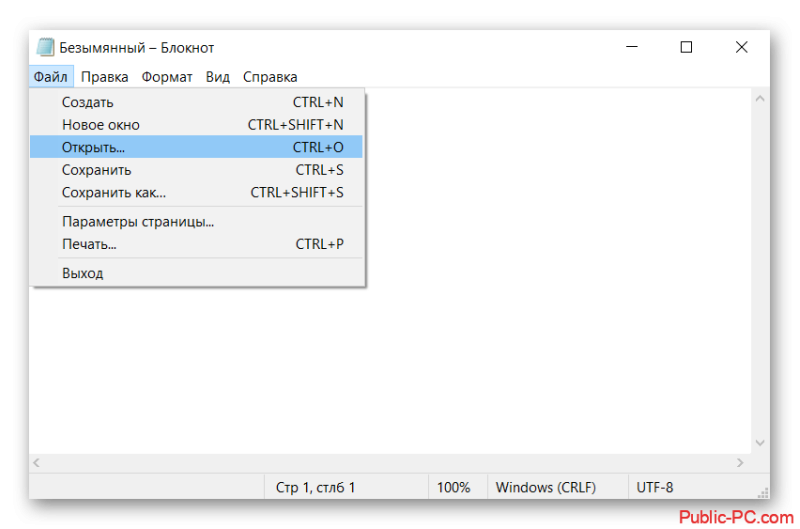Select Новое окно menu entry
800x529 pixels.
point(196,124)
